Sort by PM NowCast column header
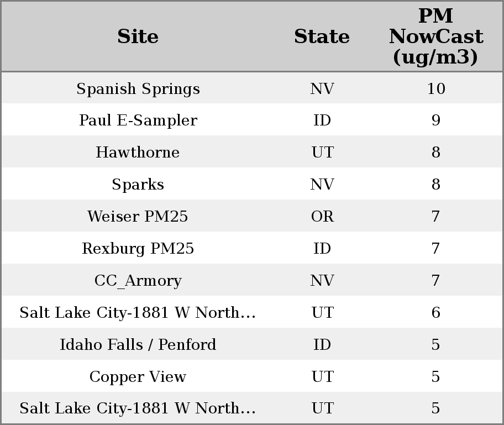The width and height of the screenshot is (504, 425). pyautogui.click(x=435, y=36)
